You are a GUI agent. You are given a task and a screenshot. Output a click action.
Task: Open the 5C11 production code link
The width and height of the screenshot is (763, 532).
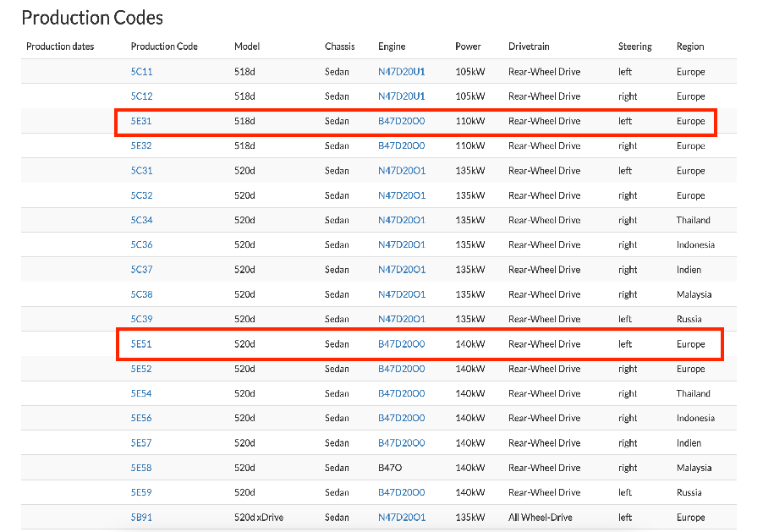[141, 72]
